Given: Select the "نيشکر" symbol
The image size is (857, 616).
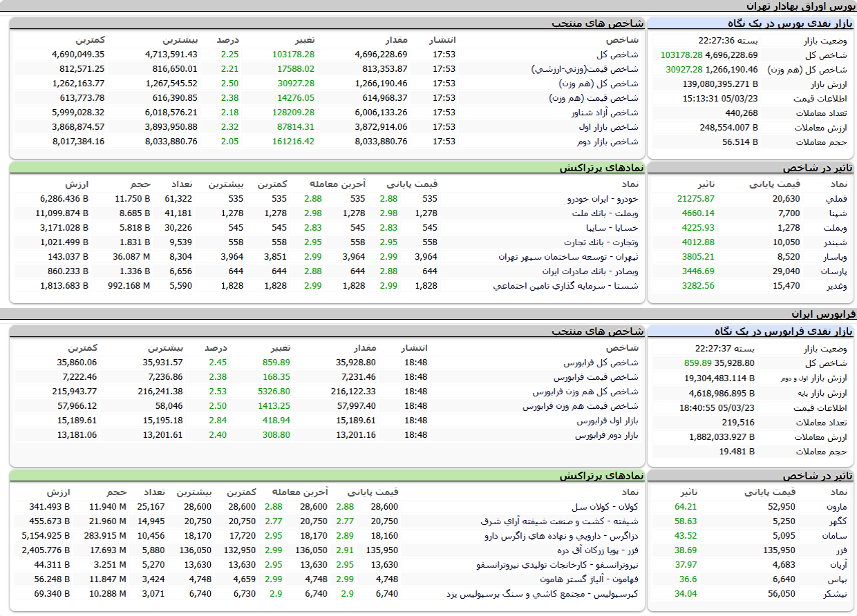Looking at the screenshot, I should (836, 594).
